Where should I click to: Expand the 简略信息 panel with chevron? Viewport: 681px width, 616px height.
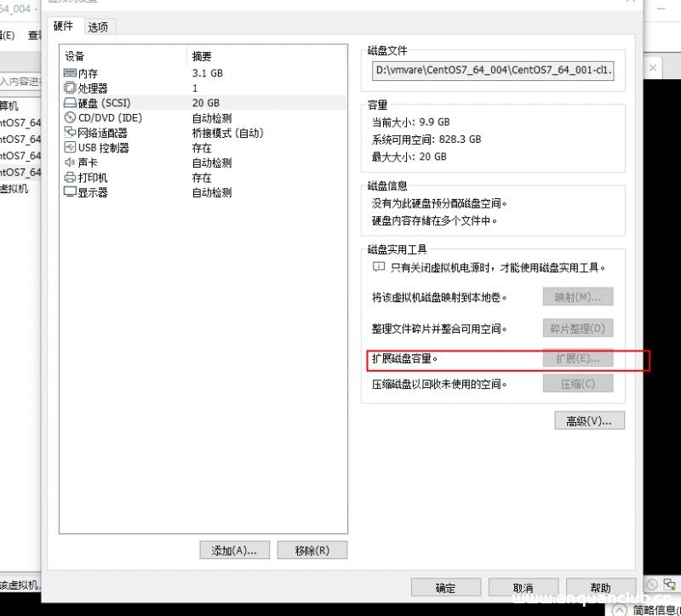pos(618,609)
